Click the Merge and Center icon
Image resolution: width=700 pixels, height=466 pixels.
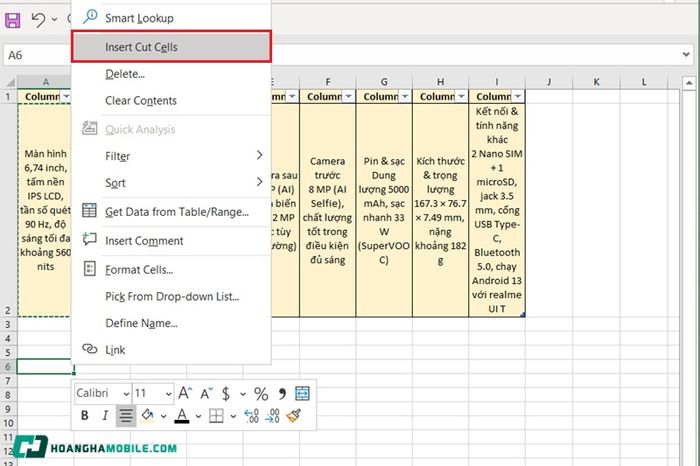[x=302, y=393]
